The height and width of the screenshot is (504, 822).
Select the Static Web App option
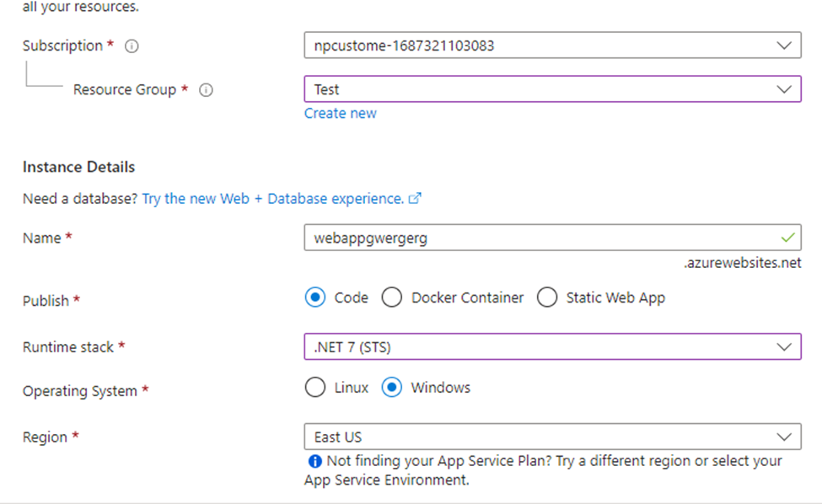(547, 298)
